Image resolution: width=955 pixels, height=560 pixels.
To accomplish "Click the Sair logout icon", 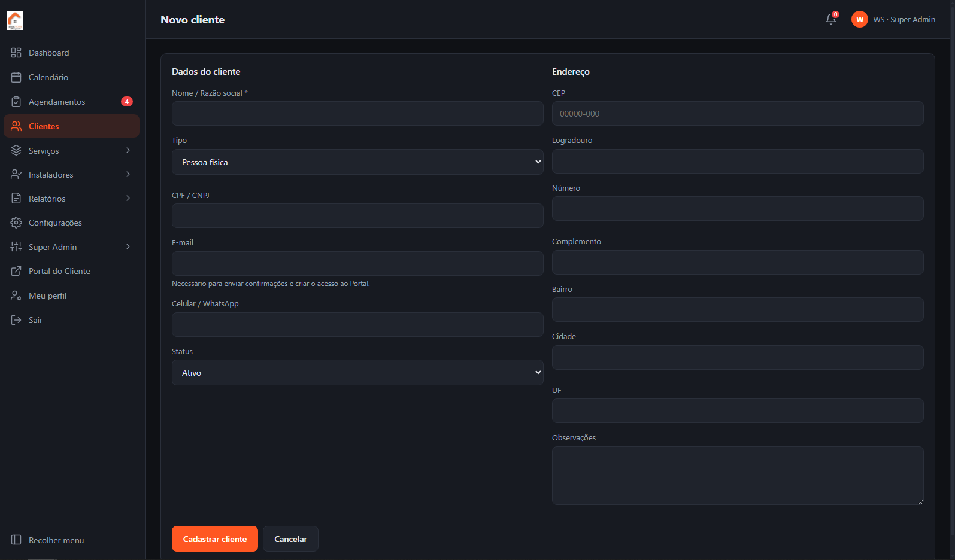I will point(16,320).
